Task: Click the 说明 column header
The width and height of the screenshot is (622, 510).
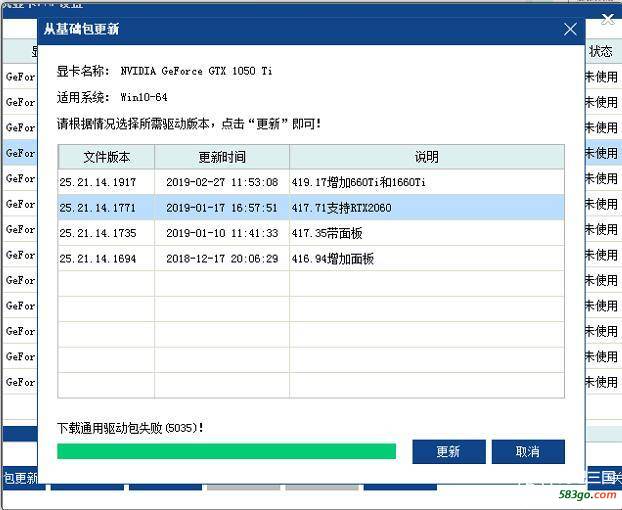Action: pos(427,157)
